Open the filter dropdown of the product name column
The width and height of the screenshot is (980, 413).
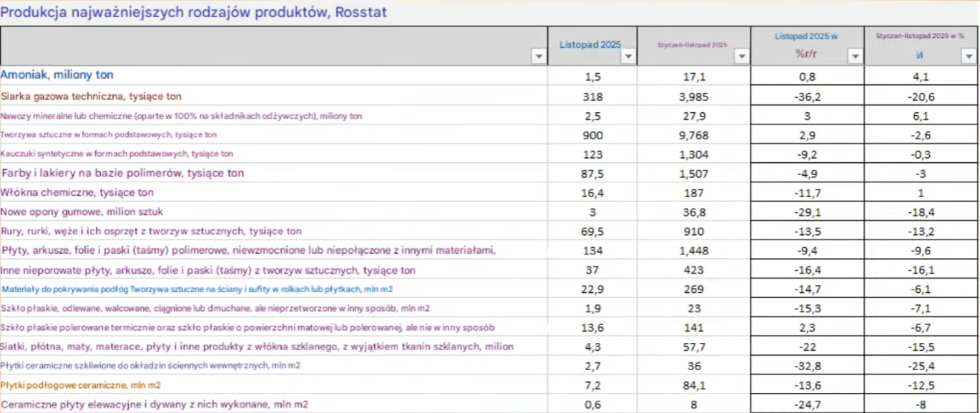point(539,56)
